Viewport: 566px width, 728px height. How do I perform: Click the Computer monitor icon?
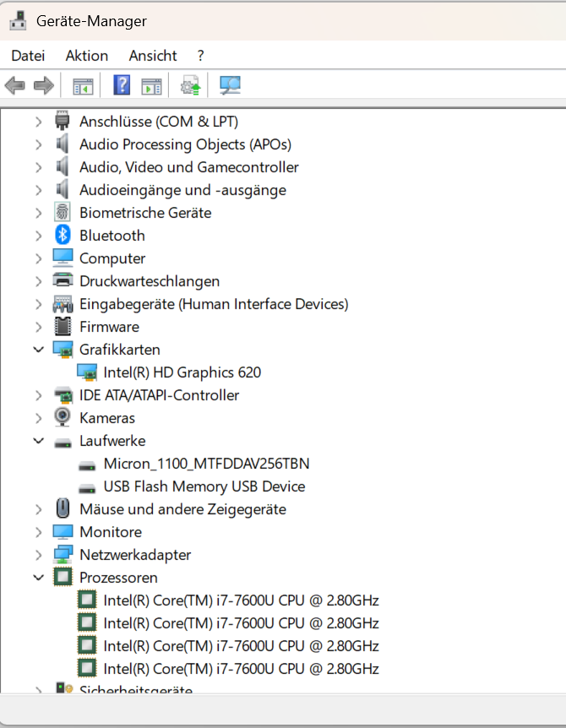click(63, 258)
